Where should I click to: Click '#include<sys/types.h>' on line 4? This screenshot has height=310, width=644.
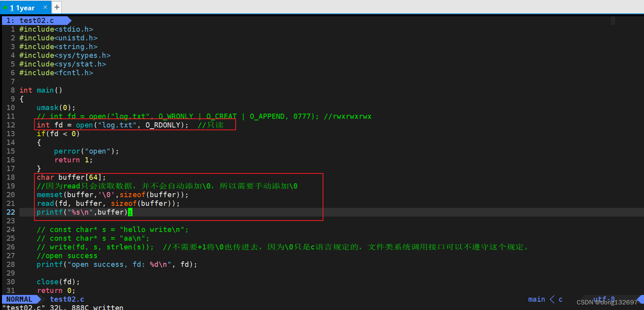point(65,55)
